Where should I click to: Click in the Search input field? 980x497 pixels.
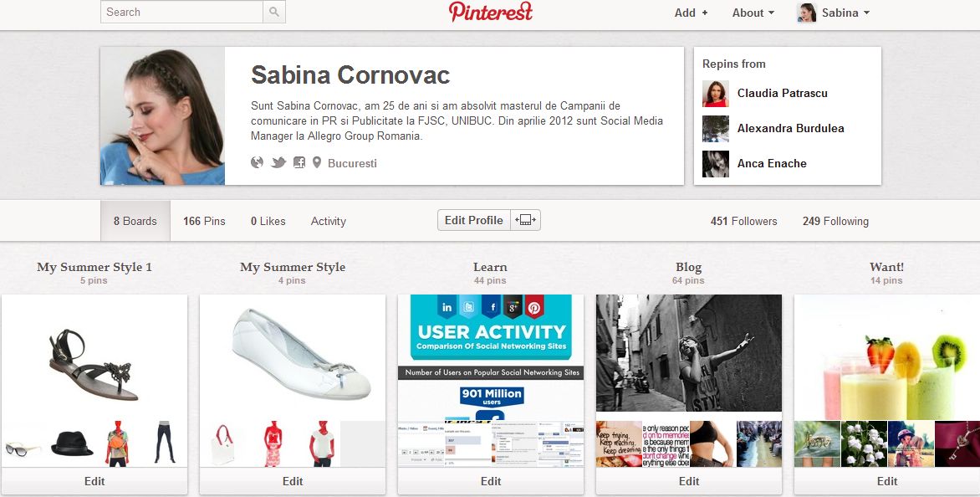181,12
